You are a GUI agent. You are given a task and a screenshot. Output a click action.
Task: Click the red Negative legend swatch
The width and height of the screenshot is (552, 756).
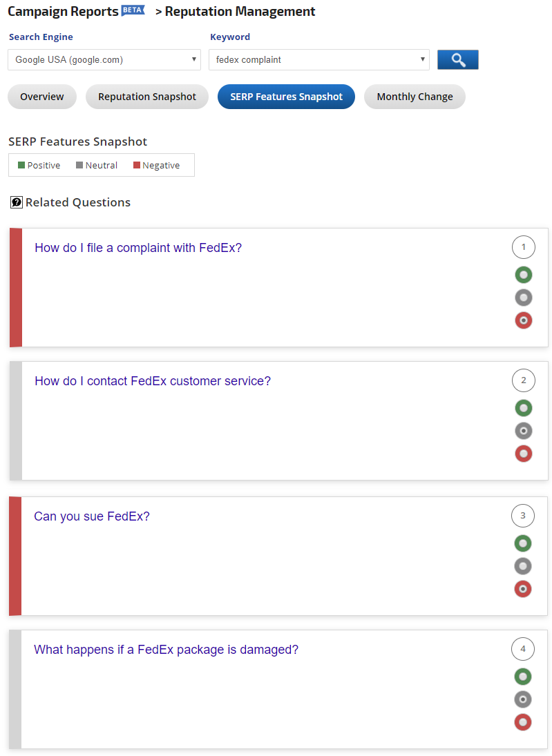click(137, 165)
